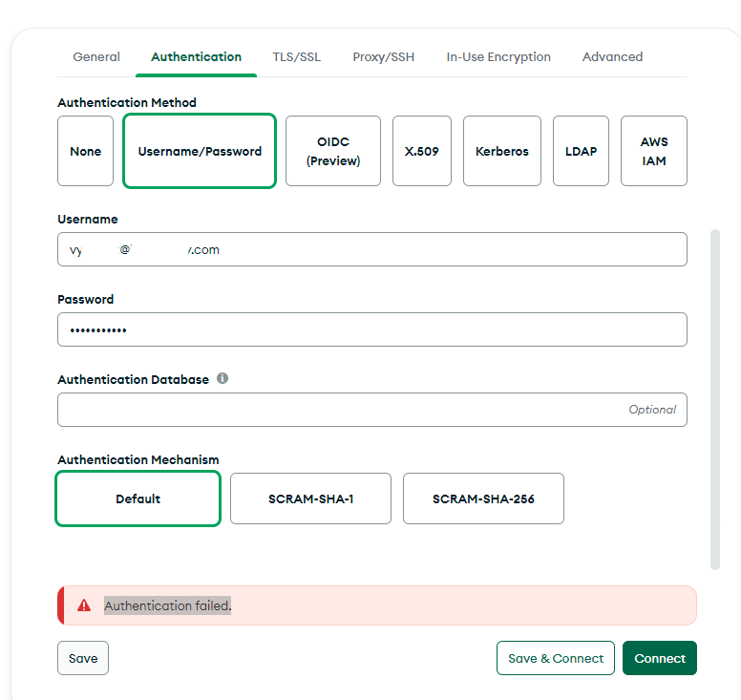The width and height of the screenshot is (741, 700).
Task: Select LDAP authentication method
Action: [581, 151]
